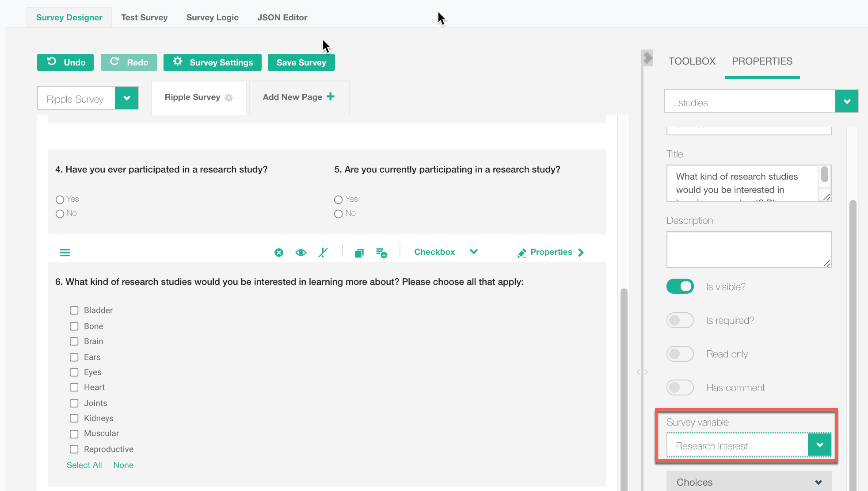
Task: Open the Survey variable dropdown
Action: pos(819,445)
